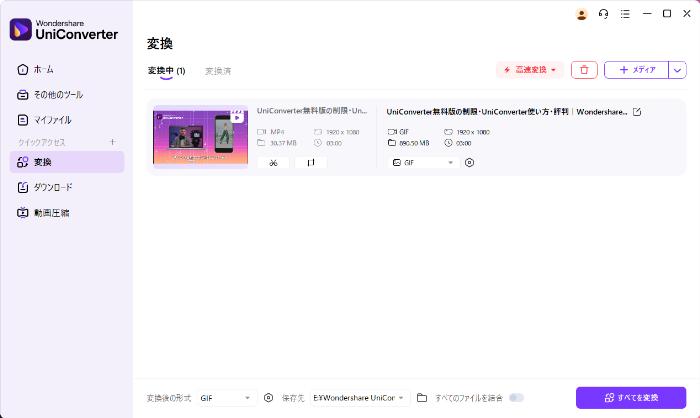Expand the メディア dropdown arrow
The height and width of the screenshot is (418, 700).
(677, 70)
